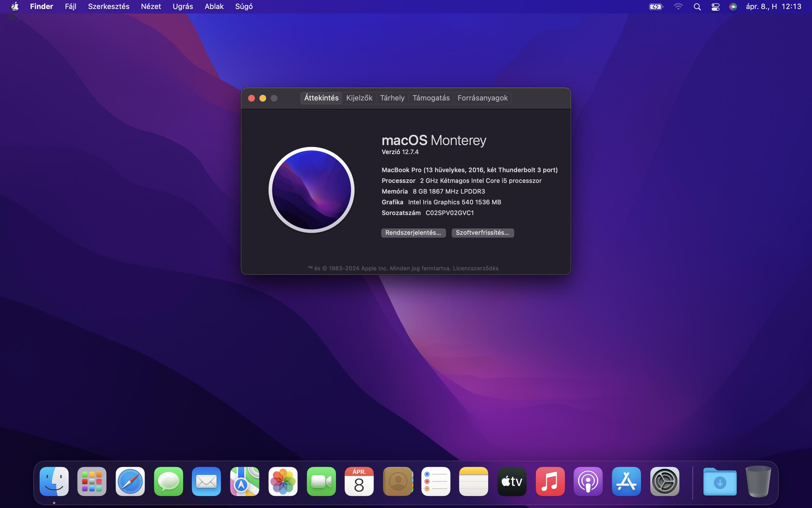The image size is (812, 508).
Task: Select the Áttekintés tab
Action: tap(321, 98)
